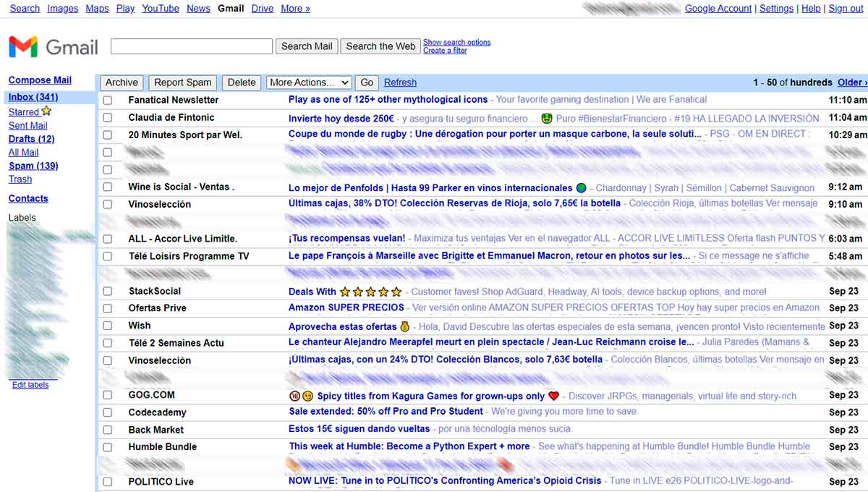The width and height of the screenshot is (868, 492).
Task: Tick the checkbox for Claudia de Fintonic
Action: [x=108, y=117]
